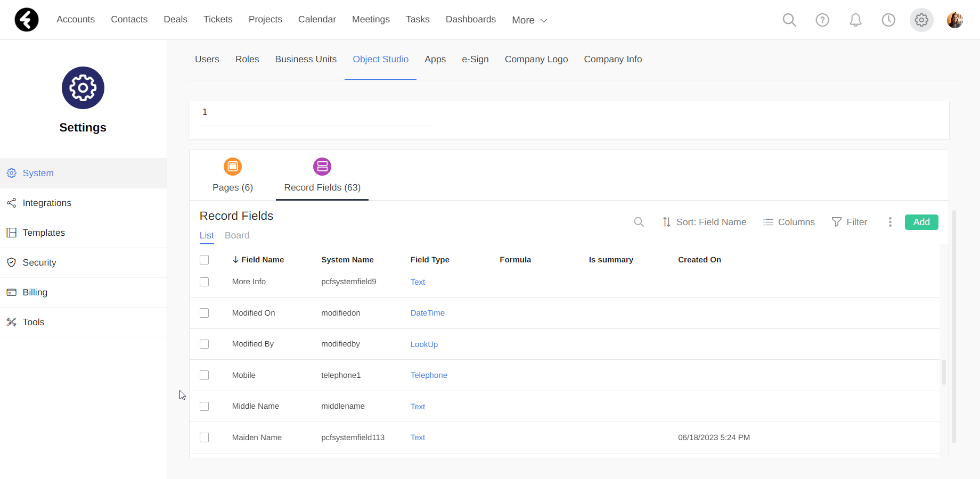Image resolution: width=980 pixels, height=479 pixels.
Task: Switch to the Roles tab
Action: pos(247,59)
